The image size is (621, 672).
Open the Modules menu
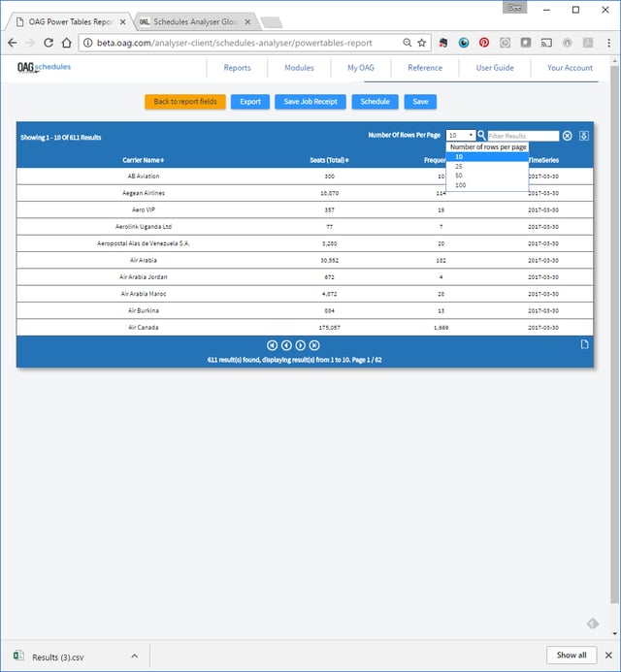click(x=299, y=68)
